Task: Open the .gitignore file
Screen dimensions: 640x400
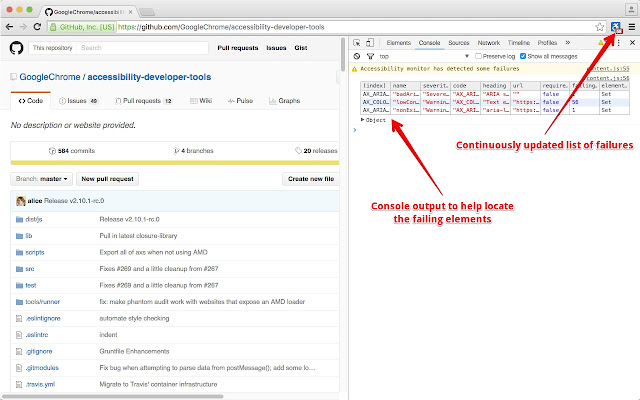Action: (x=39, y=351)
